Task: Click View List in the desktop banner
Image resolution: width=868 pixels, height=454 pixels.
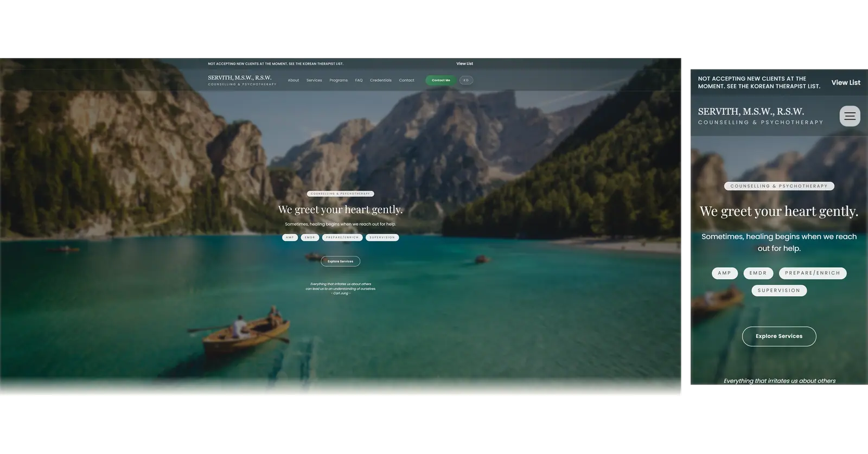Action: (x=464, y=63)
